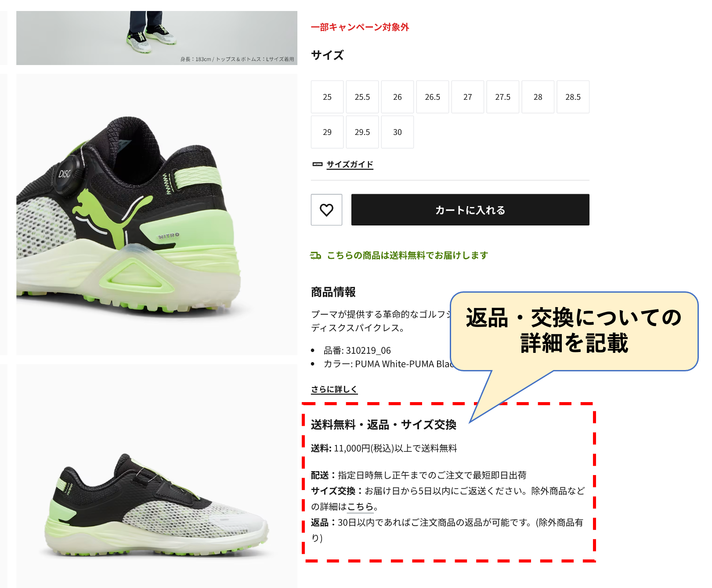
Task: Open the サイズガイド size guide link
Action: [350, 164]
